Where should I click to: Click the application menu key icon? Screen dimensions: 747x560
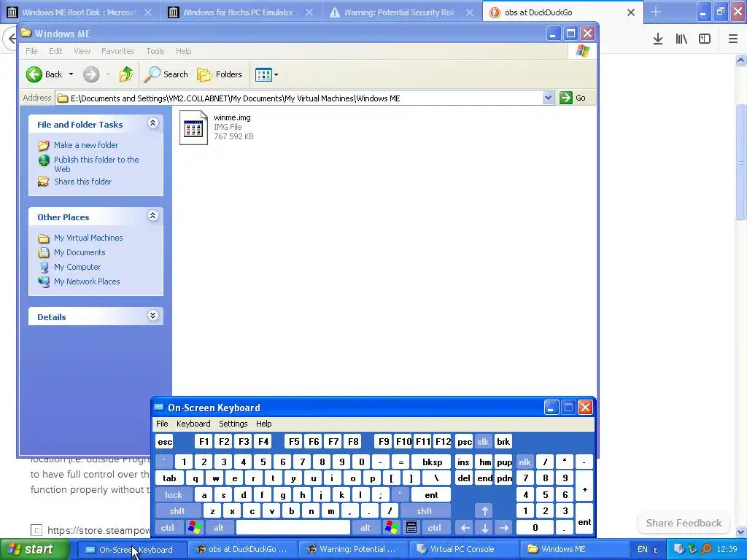pyautogui.click(x=411, y=528)
